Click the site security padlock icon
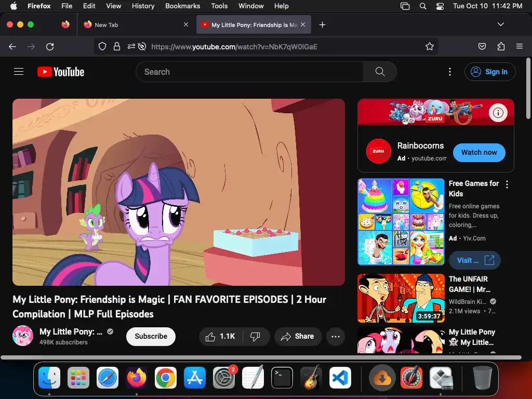Screen dimensions: 532x399 pos(117,46)
